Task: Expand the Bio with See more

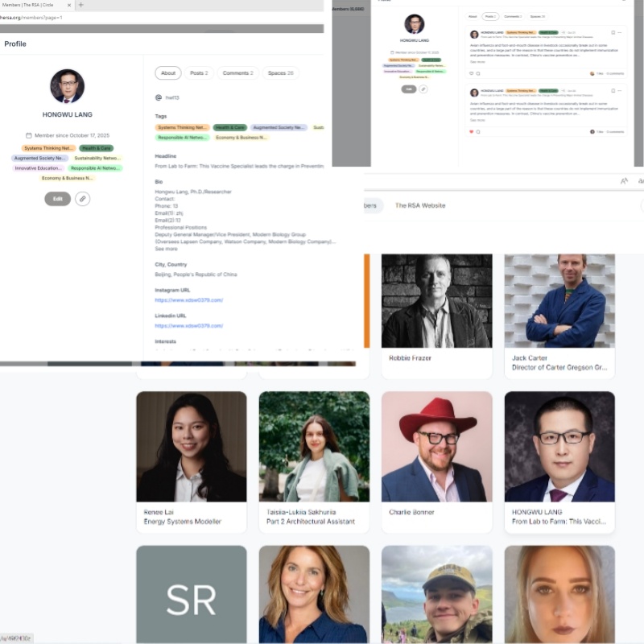Action: [x=166, y=249]
